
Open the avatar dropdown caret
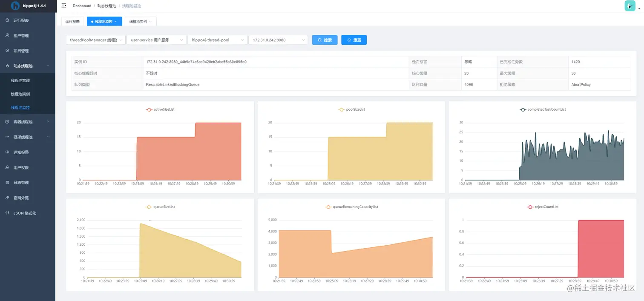[x=639, y=9]
